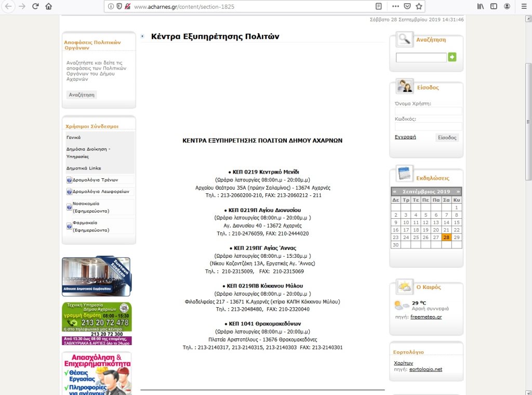Open the Γενικά links category
Viewport: 532px width, 395px height.
click(73, 137)
